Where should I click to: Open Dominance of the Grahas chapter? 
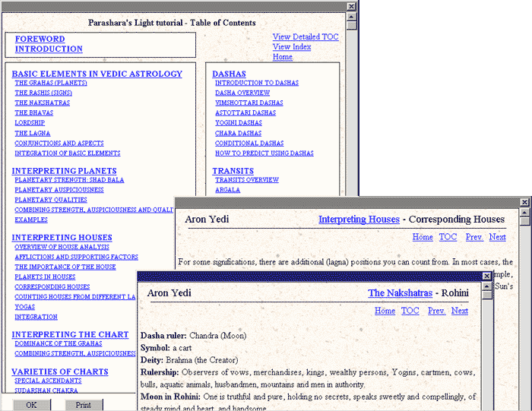[59, 343]
